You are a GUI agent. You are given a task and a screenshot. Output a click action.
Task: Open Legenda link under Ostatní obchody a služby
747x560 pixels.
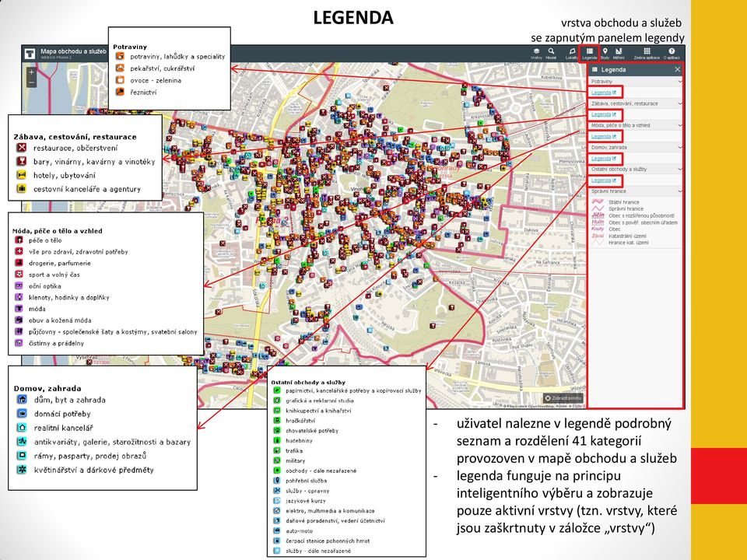coord(604,180)
